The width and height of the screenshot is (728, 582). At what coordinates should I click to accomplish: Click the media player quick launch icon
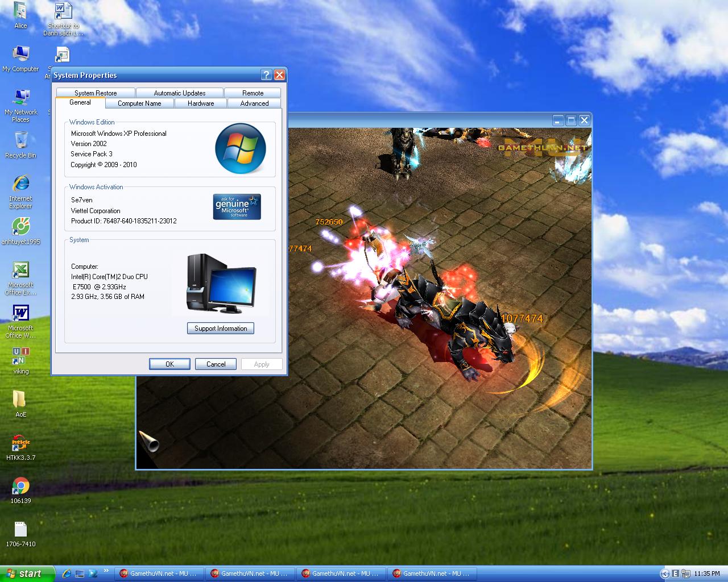(93, 573)
